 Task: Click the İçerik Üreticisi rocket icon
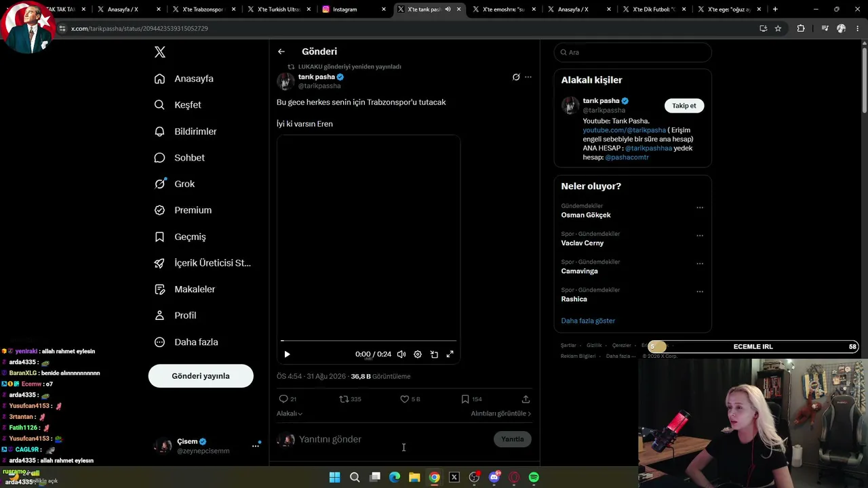click(159, 263)
